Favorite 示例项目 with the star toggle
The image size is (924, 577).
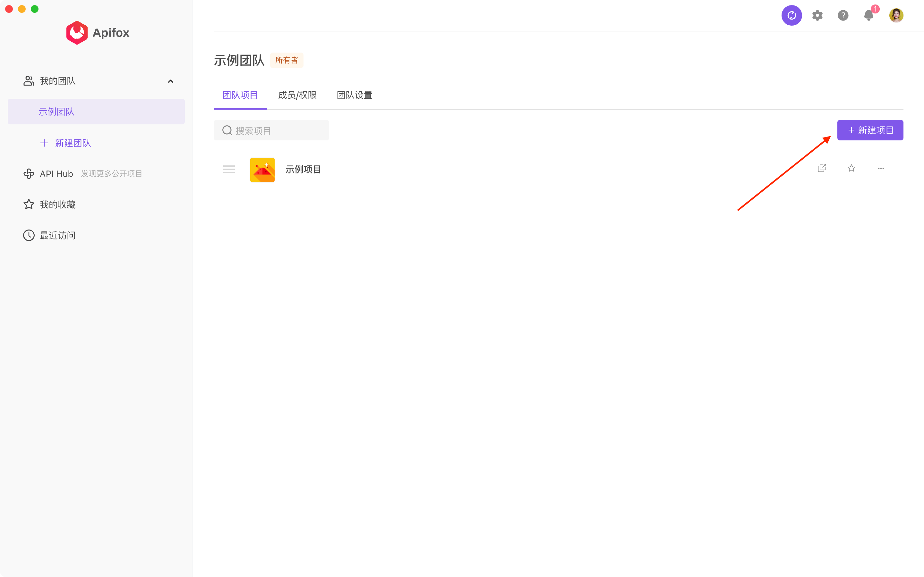click(851, 168)
